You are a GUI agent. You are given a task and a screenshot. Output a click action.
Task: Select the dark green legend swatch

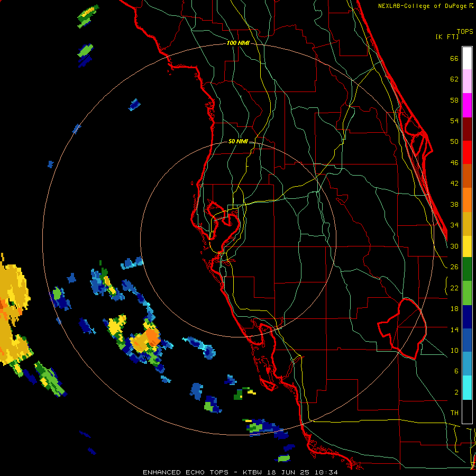[467, 269]
